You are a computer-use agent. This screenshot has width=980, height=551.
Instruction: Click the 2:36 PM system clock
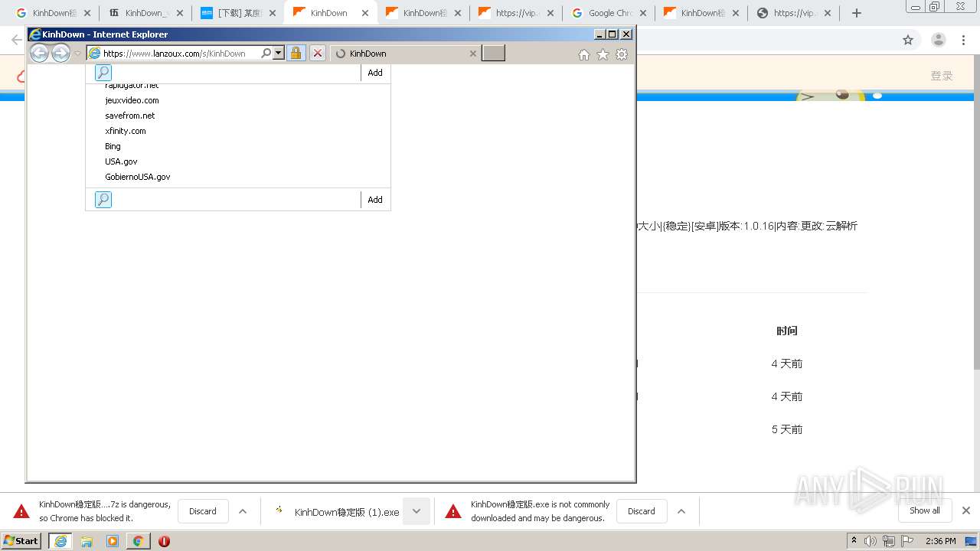click(940, 541)
